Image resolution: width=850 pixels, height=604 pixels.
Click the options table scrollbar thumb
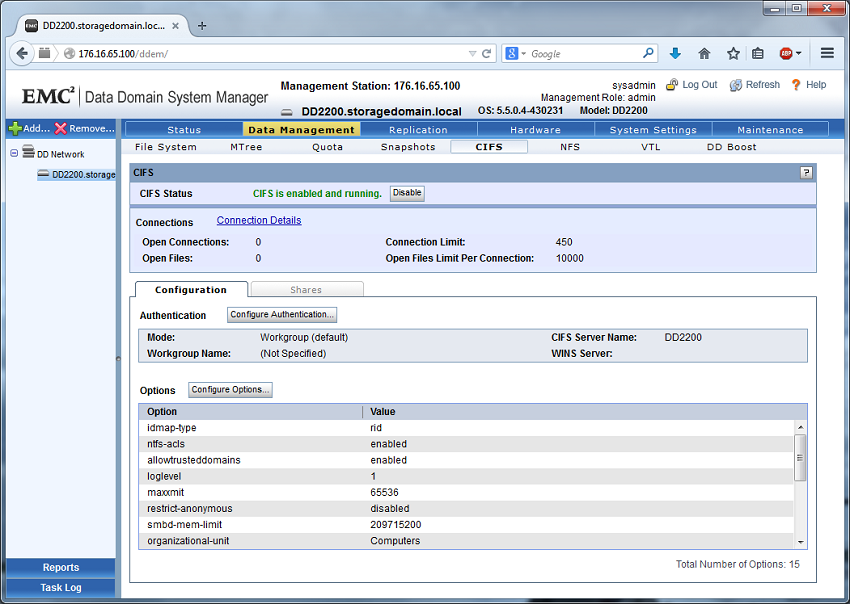point(800,458)
